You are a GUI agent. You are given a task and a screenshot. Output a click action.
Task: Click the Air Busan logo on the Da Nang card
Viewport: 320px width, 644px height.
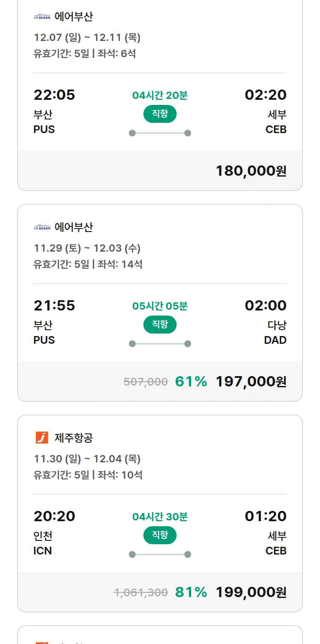(42, 228)
